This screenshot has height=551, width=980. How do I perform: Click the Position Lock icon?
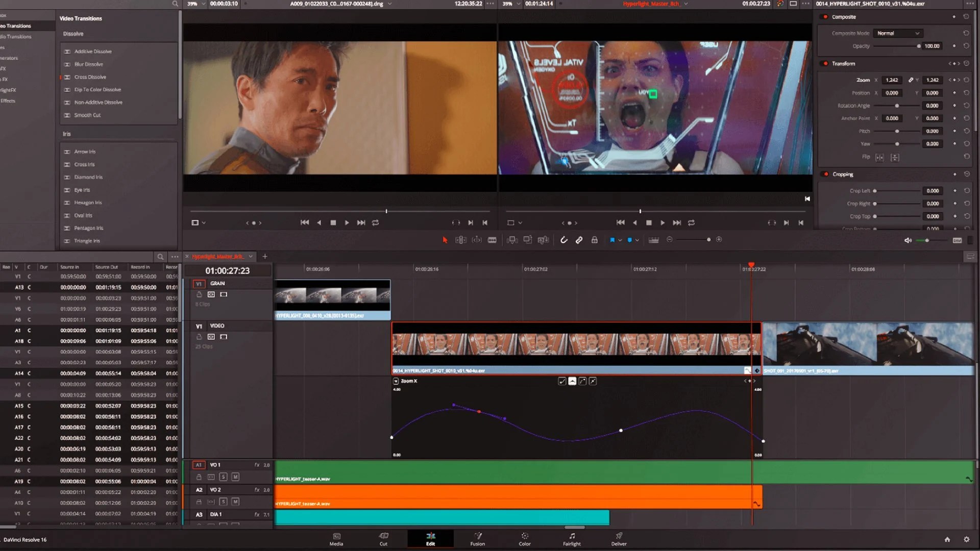pos(595,239)
